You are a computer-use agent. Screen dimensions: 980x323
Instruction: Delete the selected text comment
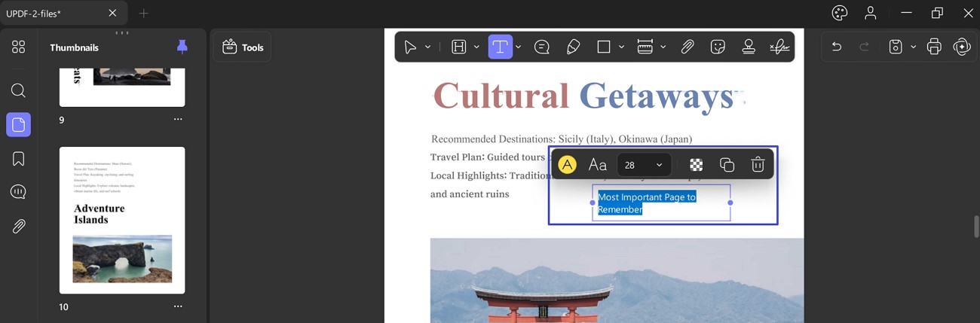pyautogui.click(x=758, y=165)
